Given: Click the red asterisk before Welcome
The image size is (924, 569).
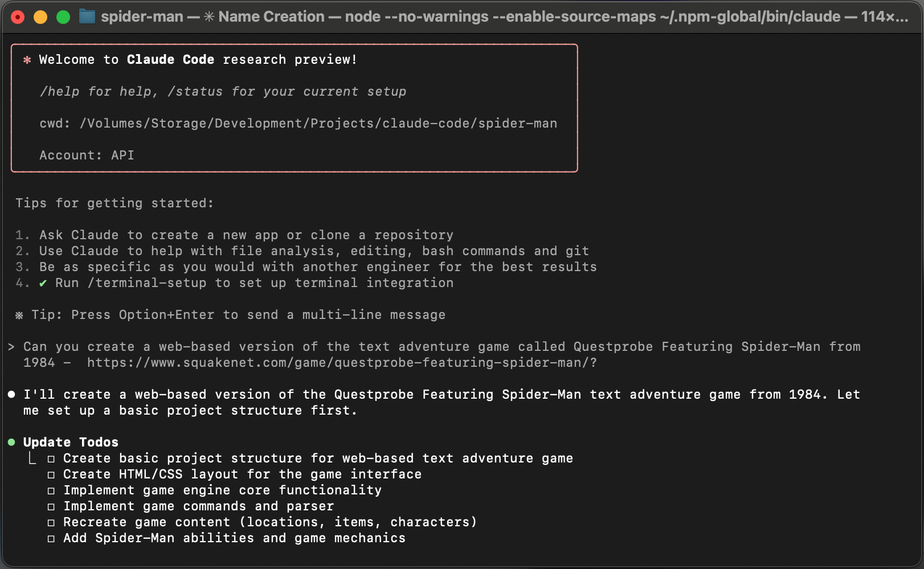Looking at the screenshot, I should [x=27, y=60].
